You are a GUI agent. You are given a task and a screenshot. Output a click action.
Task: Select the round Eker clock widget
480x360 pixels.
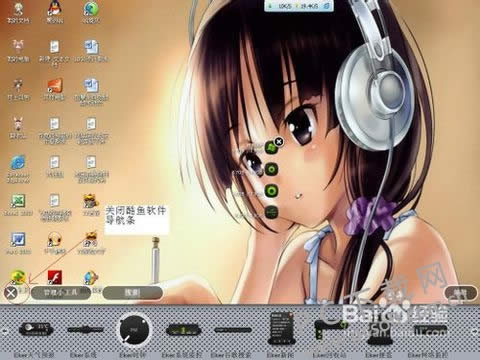point(134,329)
